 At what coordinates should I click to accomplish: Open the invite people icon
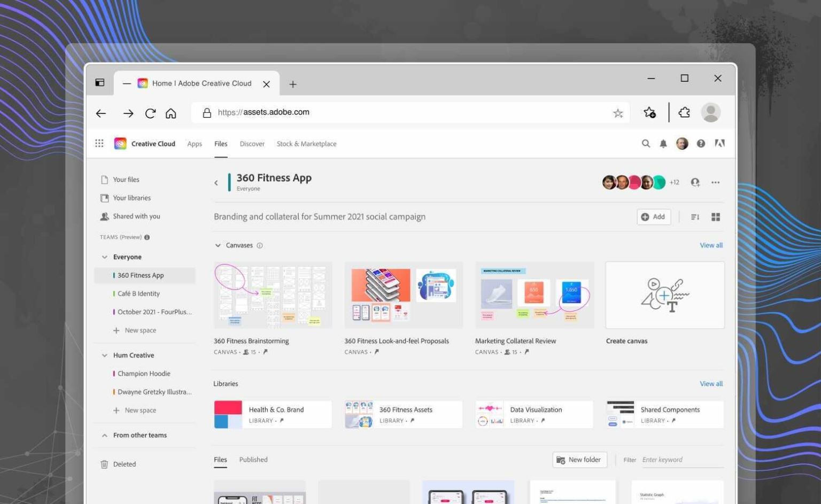click(x=695, y=182)
